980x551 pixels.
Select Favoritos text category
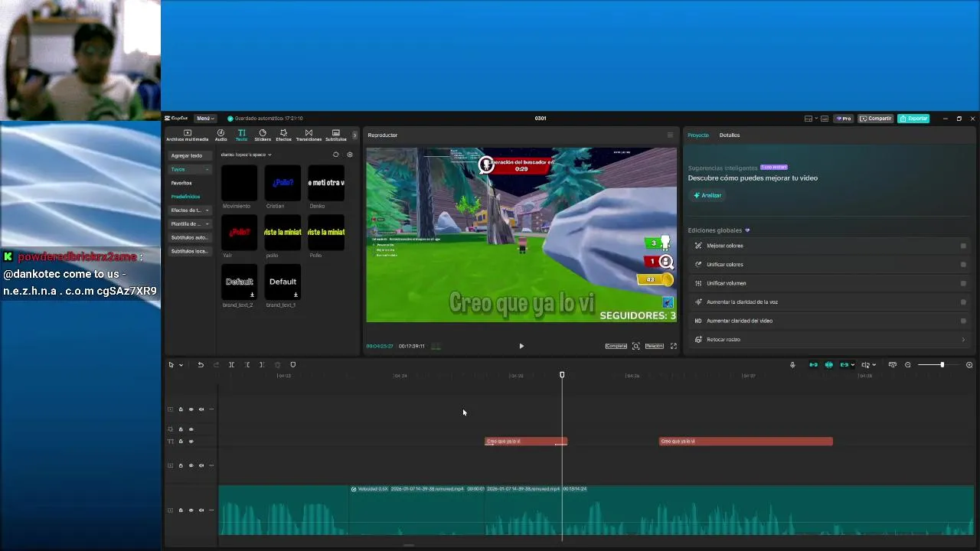(181, 183)
